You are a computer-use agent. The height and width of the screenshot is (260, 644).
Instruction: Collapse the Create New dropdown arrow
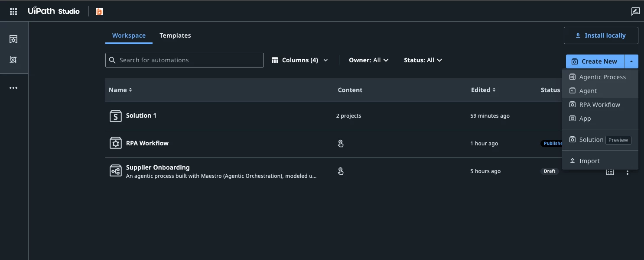pyautogui.click(x=631, y=61)
